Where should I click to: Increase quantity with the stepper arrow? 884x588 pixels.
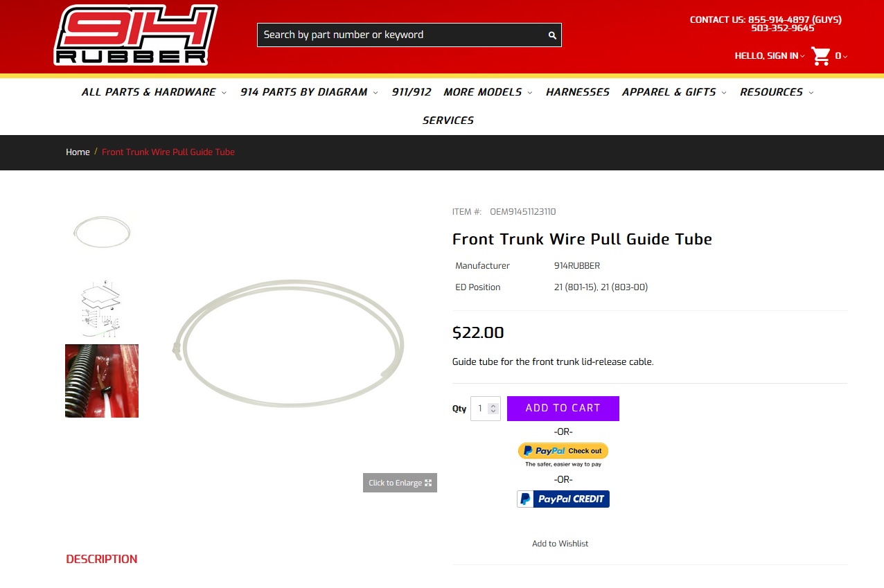tap(493, 405)
